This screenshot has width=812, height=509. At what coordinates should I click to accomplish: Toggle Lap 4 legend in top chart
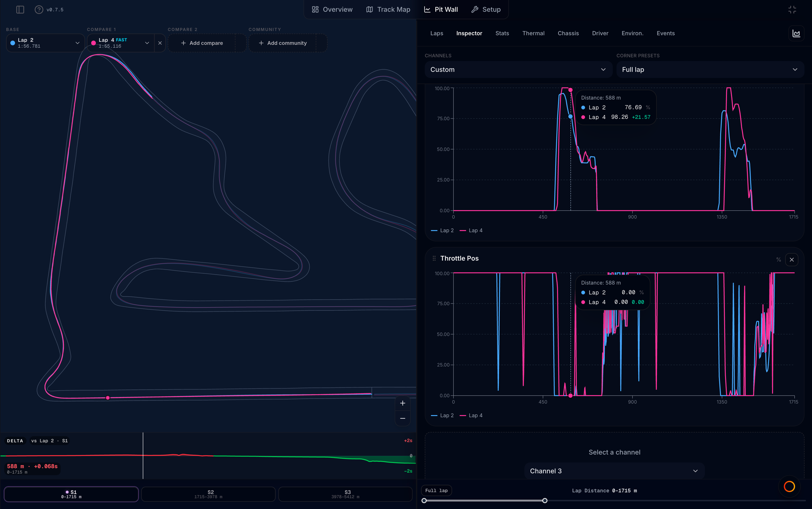[x=471, y=230]
